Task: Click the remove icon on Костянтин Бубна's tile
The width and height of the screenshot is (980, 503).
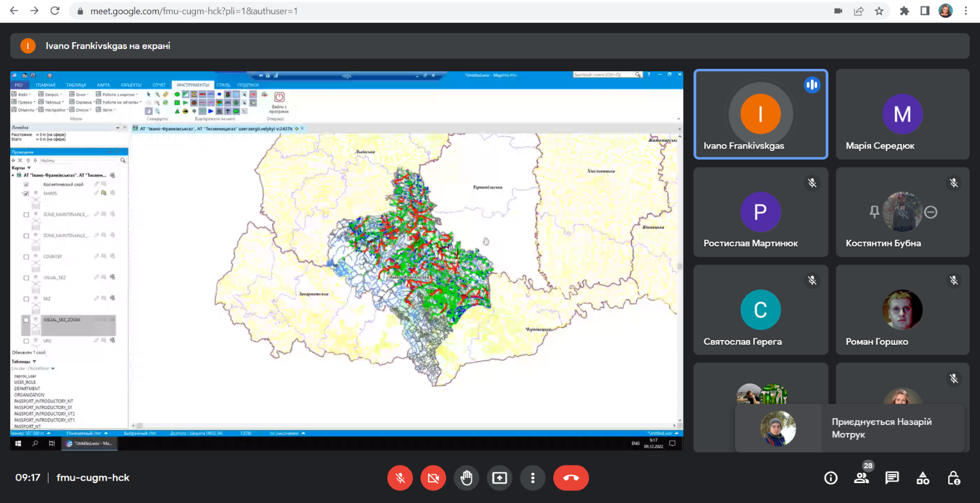Action: 930,212
